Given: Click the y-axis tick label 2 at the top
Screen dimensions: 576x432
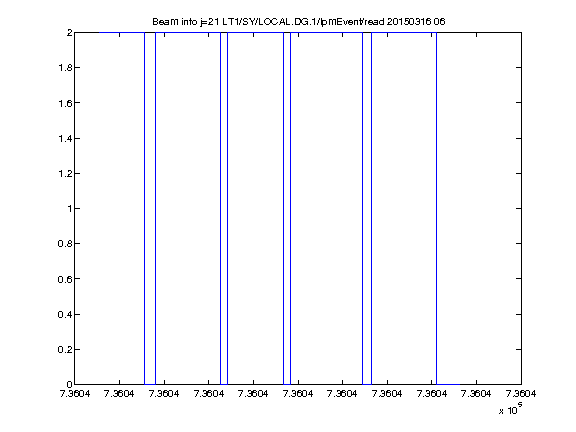Looking at the screenshot, I should click(x=69, y=33).
